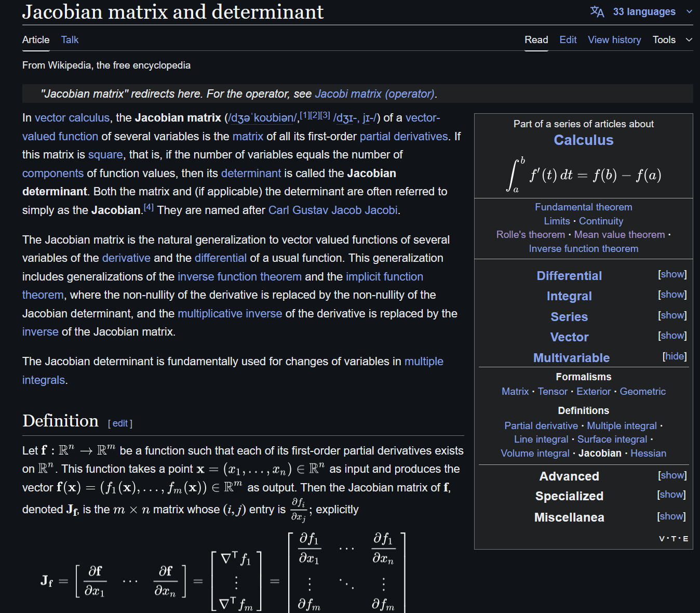The image size is (700, 613).
Task: Show the Differential section in sidebar
Action: coord(672,274)
